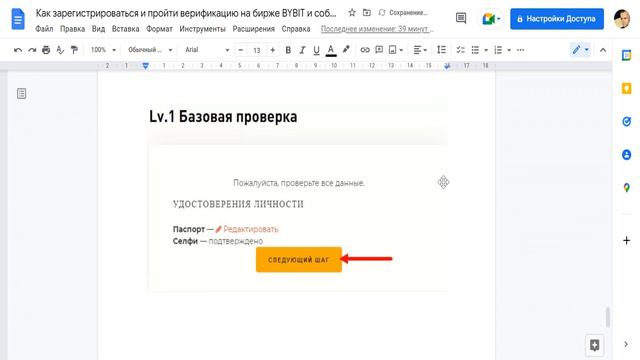Click the left indent ruler marker
640x360 pixels.
(146, 66)
